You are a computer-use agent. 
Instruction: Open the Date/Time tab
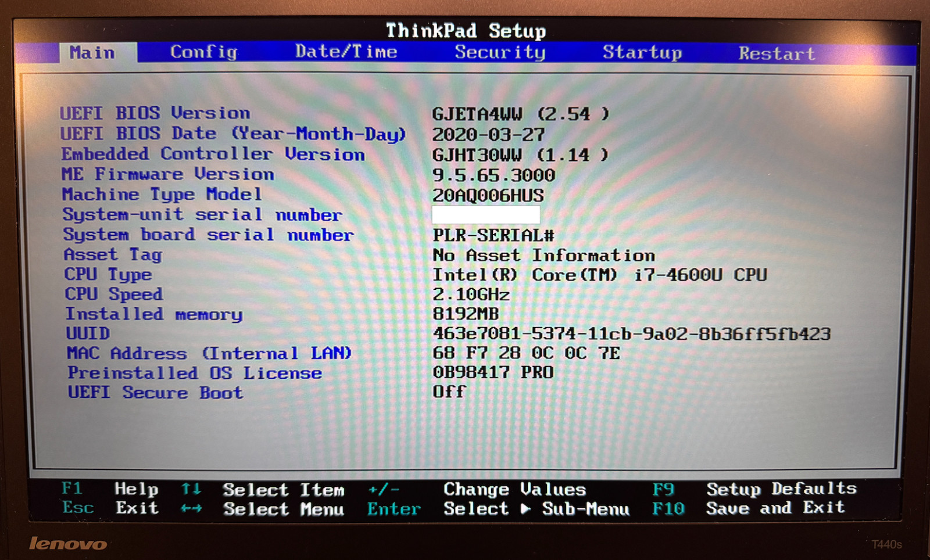346,52
